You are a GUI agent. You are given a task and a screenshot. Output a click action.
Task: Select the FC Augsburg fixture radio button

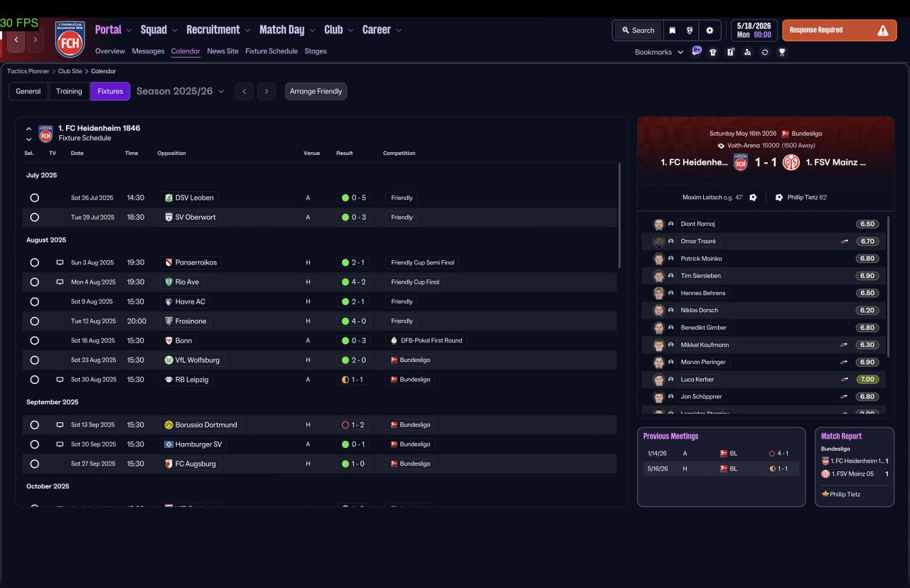click(x=34, y=464)
